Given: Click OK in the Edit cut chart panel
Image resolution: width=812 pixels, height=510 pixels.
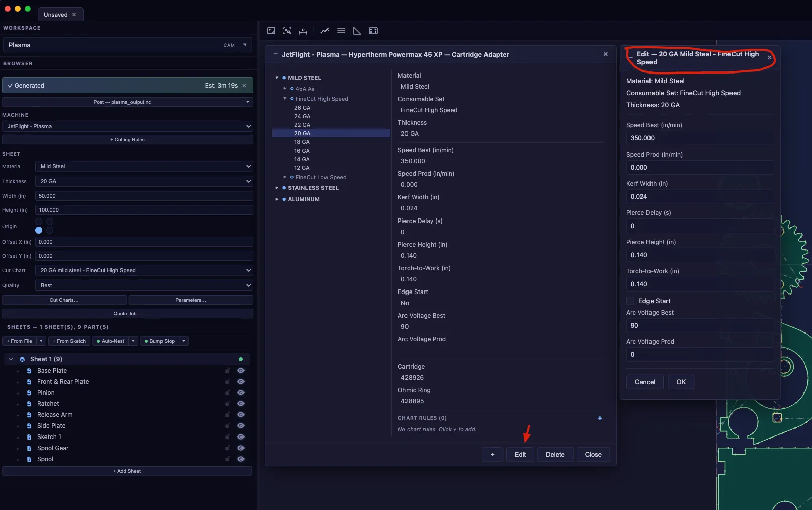Looking at the screenshot, I should pos(681,382).
